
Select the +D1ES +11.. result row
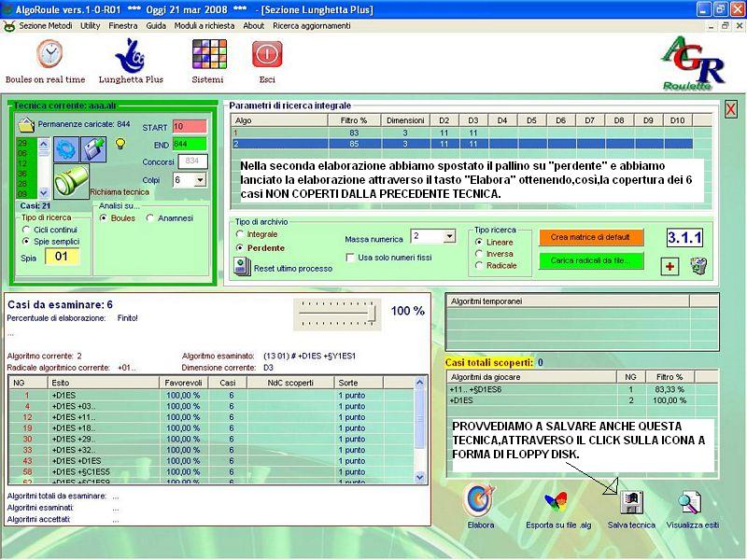coord(211,417)
